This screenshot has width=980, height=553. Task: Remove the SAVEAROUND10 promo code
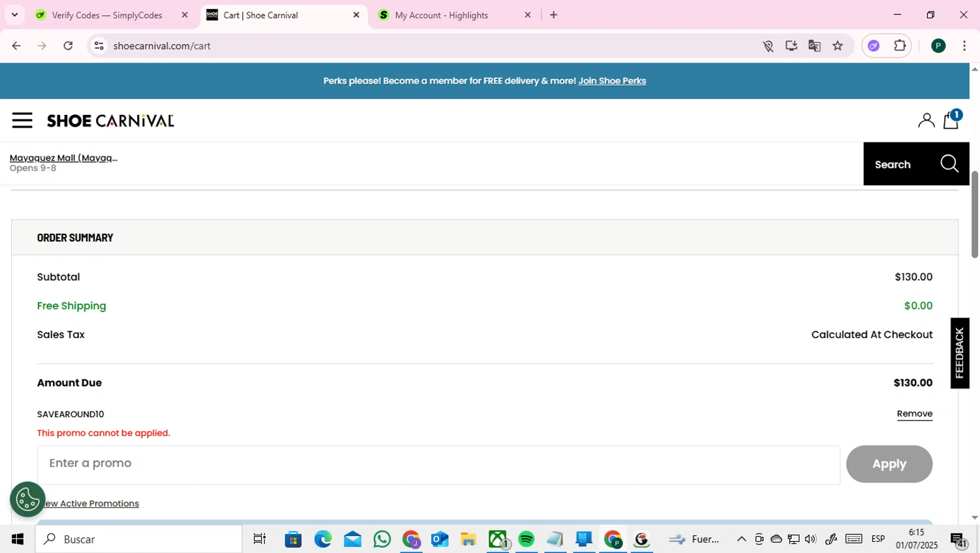point(915,413)
